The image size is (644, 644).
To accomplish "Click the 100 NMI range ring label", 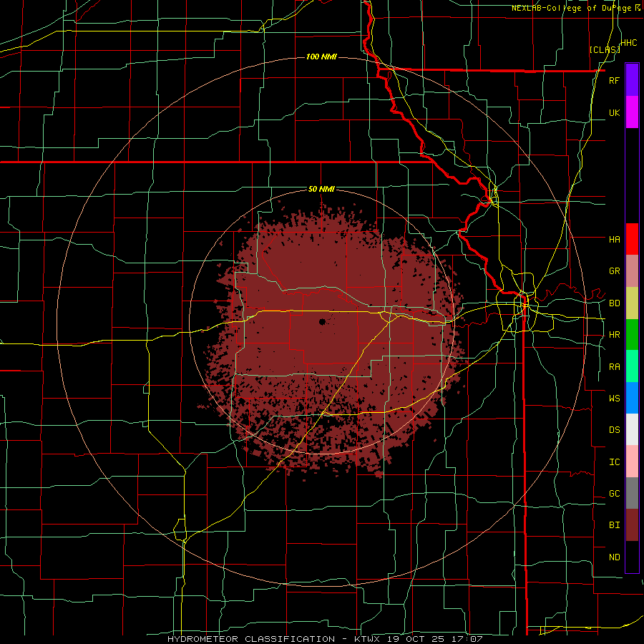I will click(x=321, y=57).
